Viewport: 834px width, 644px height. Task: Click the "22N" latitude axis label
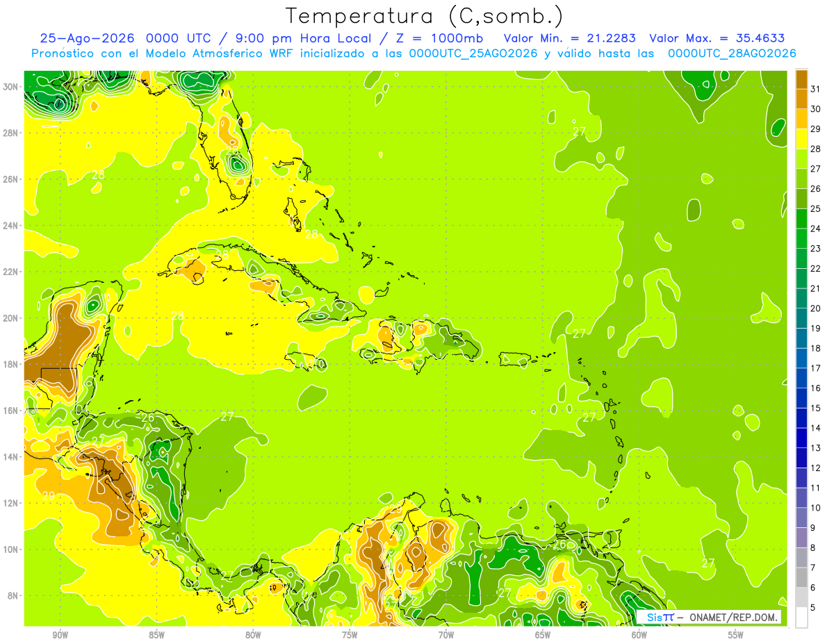point(11,272)
